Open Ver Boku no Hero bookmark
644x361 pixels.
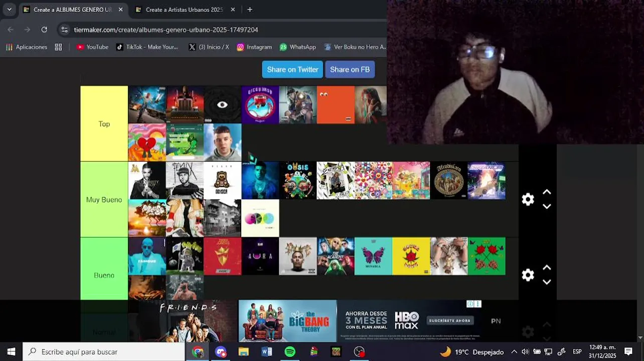coord(355,47)
